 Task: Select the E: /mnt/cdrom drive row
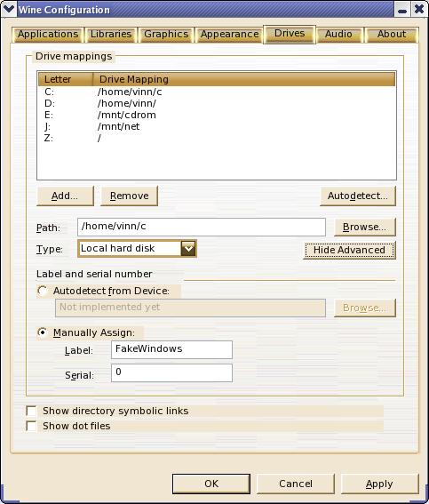(217, 115)
